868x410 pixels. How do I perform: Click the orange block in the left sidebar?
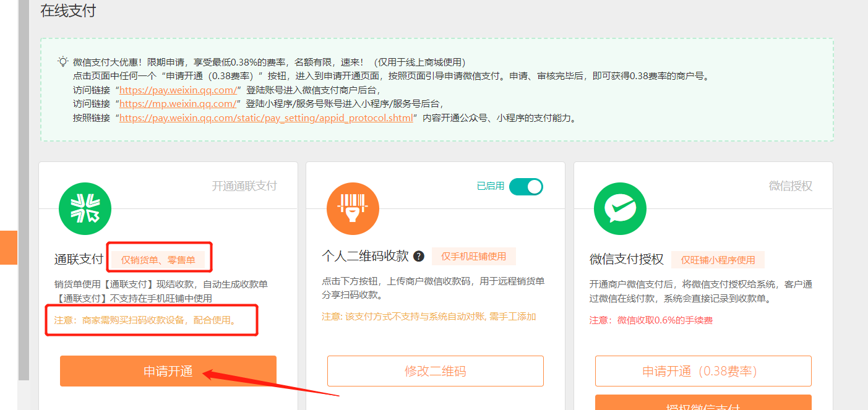click(x=9, y=247)
